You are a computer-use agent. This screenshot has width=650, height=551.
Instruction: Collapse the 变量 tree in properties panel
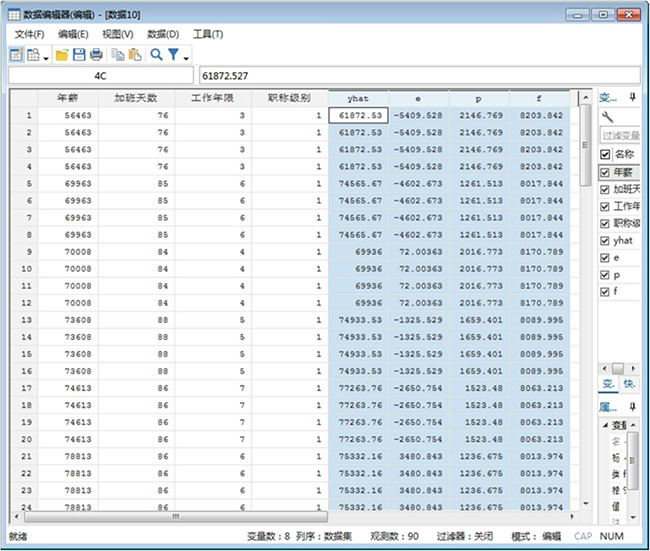pyautogui.click(x=604, y=424)
